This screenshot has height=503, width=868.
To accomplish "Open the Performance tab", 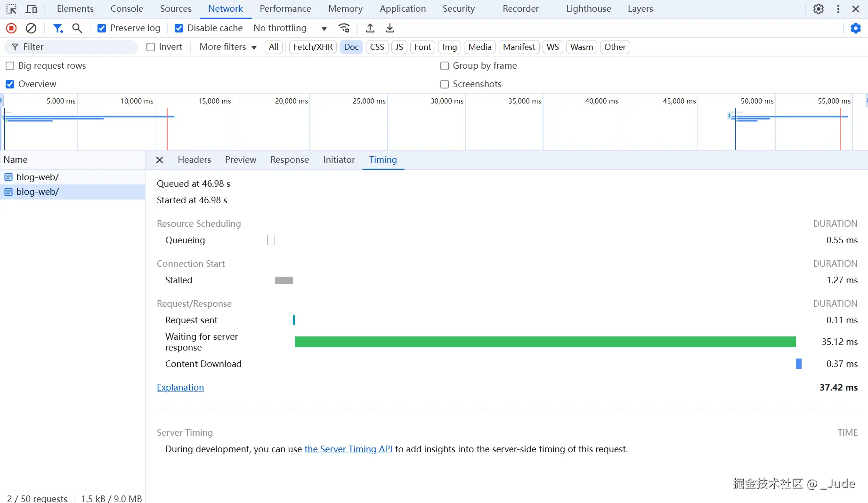I will (x=285, y=9).
